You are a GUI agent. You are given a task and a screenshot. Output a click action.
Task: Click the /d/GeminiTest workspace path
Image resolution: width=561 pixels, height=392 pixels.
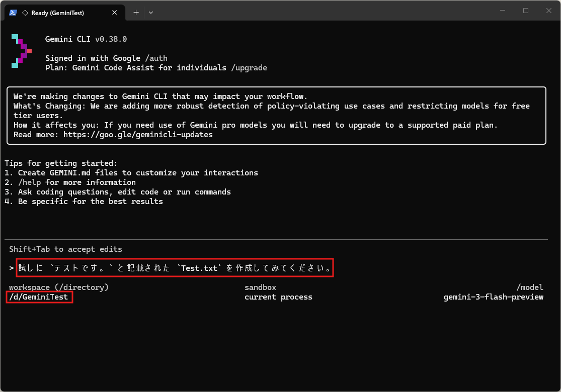40,297
